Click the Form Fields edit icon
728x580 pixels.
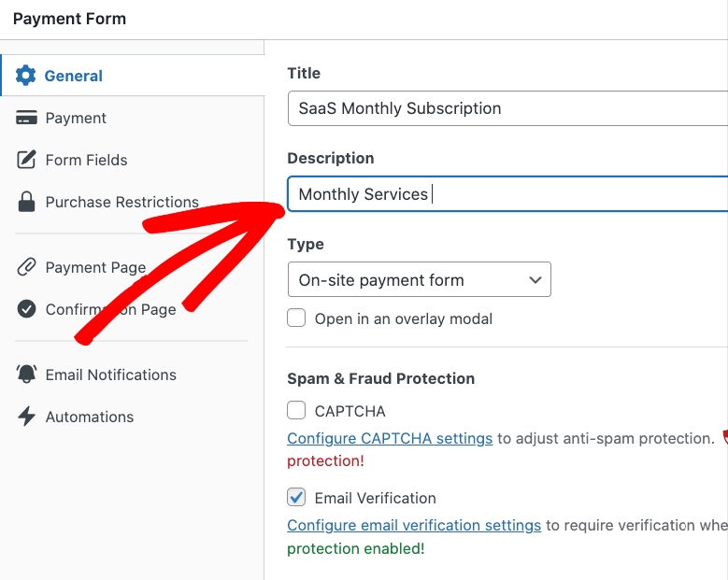tap(27, 160)
